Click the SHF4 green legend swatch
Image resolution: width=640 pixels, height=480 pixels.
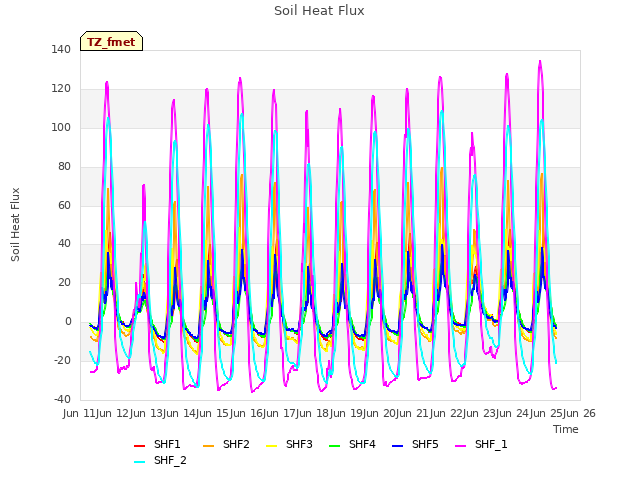pos(334,446)
